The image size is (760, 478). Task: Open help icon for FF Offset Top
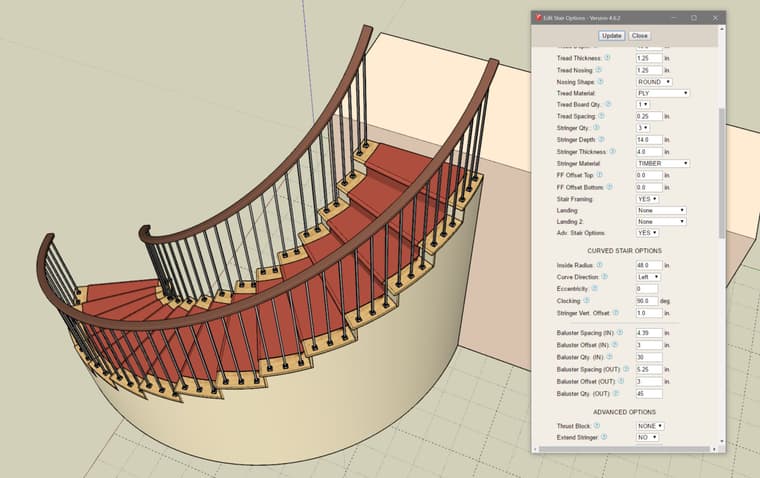600,175
